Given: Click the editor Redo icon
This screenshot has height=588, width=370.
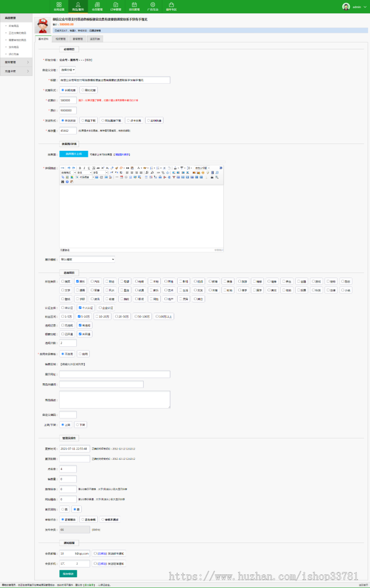Looking at the screenshot, I should click(74, 168).
